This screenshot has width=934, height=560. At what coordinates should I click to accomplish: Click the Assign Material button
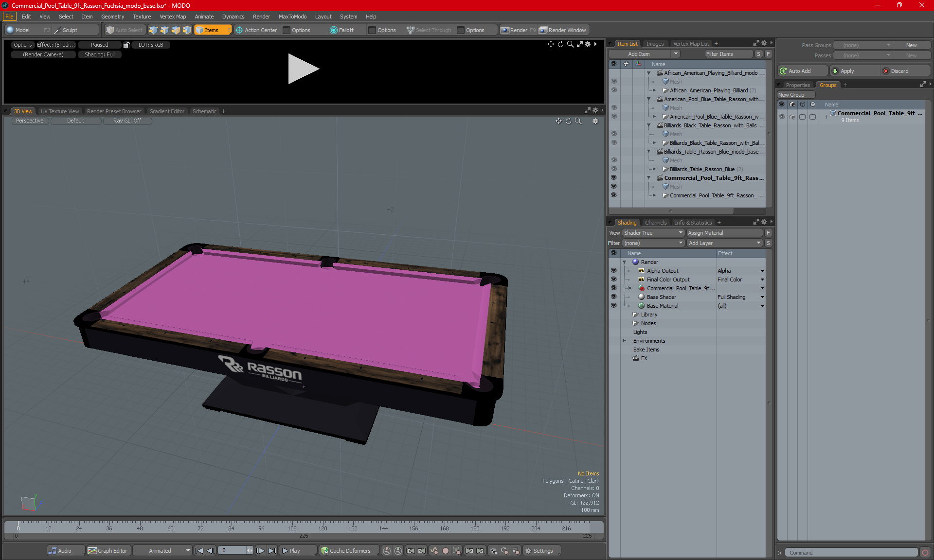(x=724, y=233)
